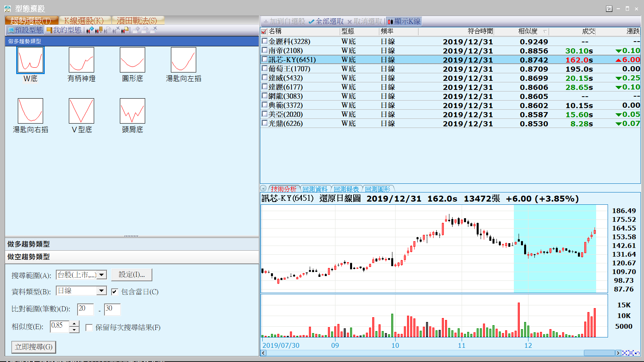The height and width of the screenshot is (362, 644).
Task: Select the W底 pattern thumbnail
Action: point(30,60)
